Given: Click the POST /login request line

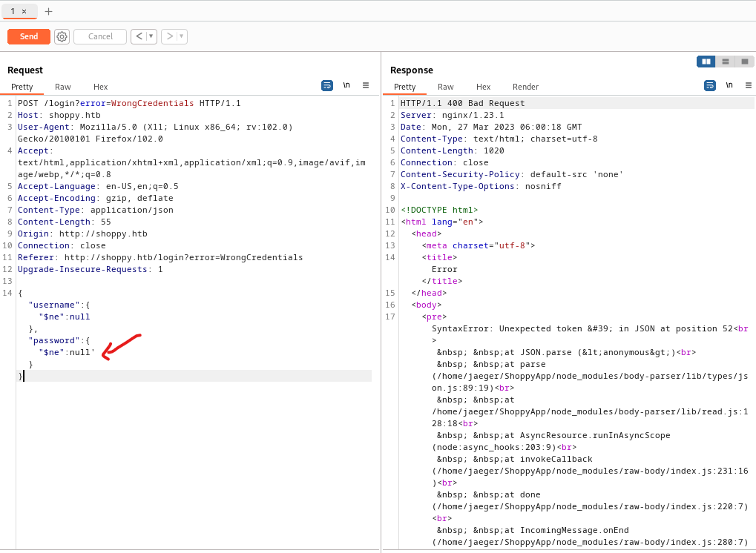Looking at the screenshot, I should click(x=129, y=103).
